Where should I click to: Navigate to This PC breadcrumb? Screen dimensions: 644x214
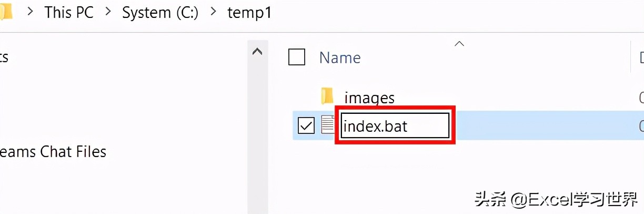click(x=69, y=12)
